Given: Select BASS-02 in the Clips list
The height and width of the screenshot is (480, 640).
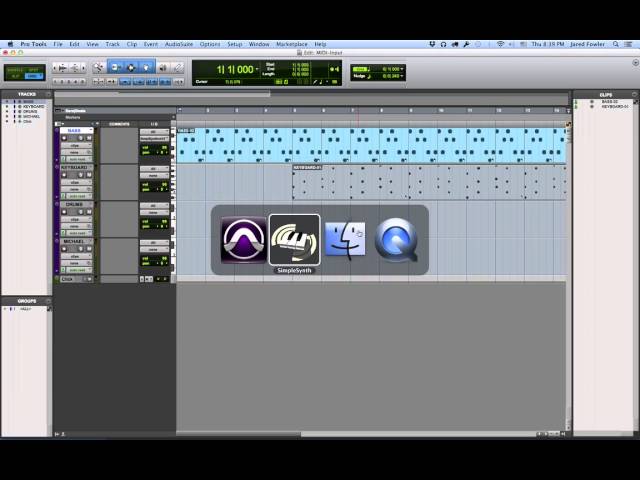Looking at the screenshot, I should point(609,102).
